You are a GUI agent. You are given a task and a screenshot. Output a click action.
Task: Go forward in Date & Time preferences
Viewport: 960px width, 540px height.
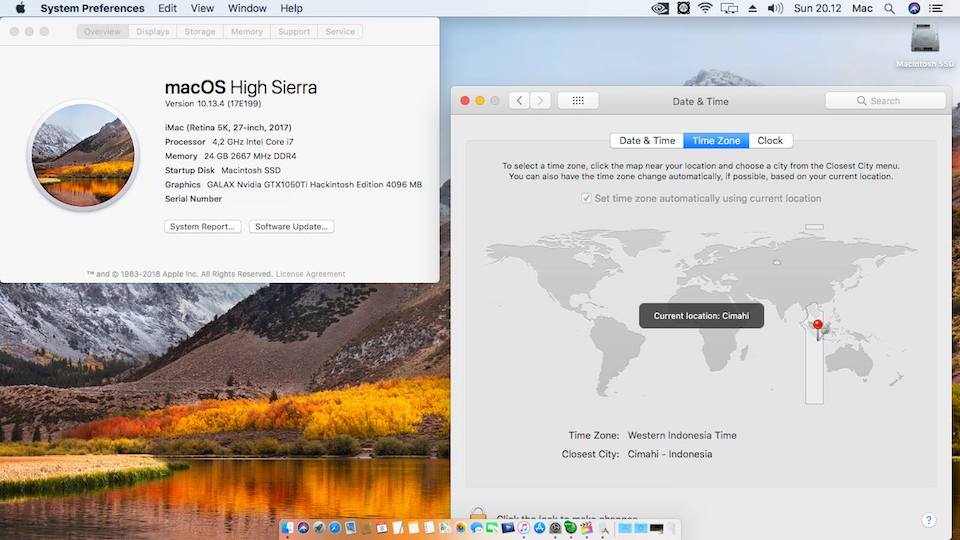point(540,100)
